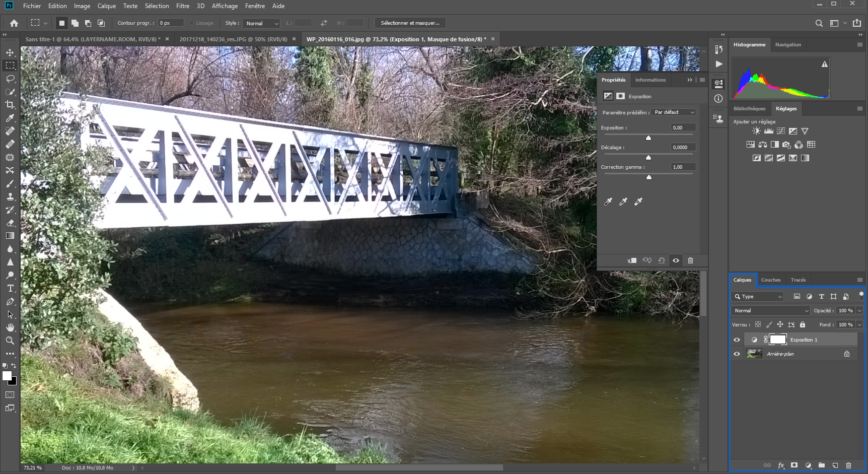The height and width of the screenshot is (474, 868).
Task: Open the Filtre menu
Action: (182, 6)
